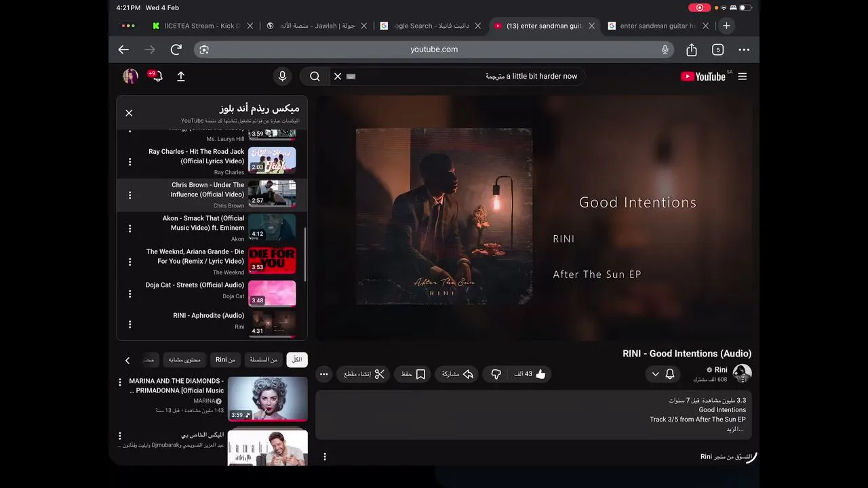Play Ray Charles Hit The Road Jack
The height and width of the screenshot is (488, 868).
coord(272,160)
